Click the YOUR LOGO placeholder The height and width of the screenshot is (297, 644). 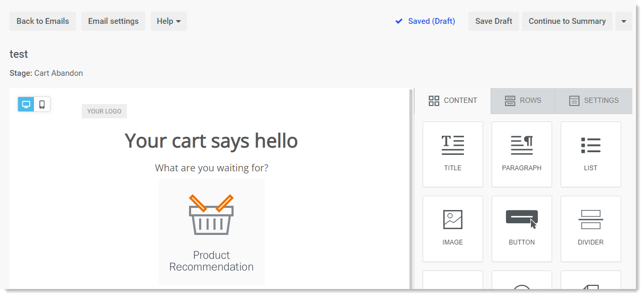tap(104, 111)
